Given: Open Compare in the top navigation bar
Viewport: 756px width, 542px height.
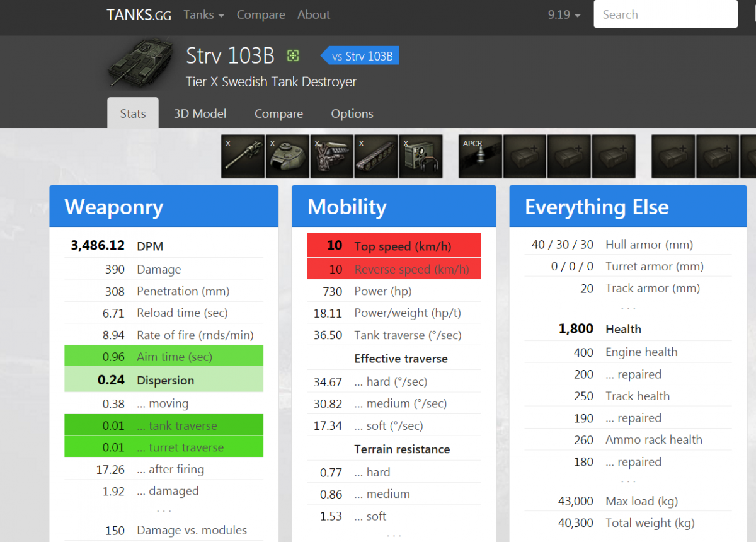Looking at the screenshot, I should tap(261, 14).
